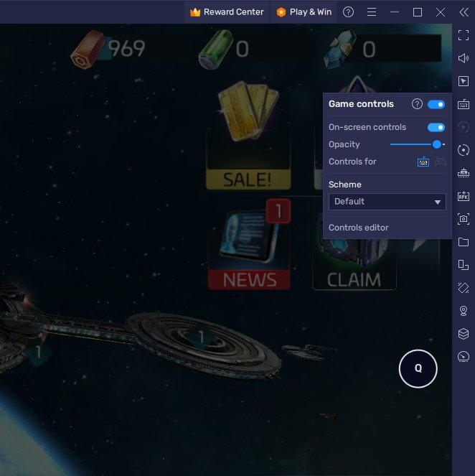Enter full screen mode from the sidebar
Viewport: 475px width, 476px height.
tap(464, 35)
